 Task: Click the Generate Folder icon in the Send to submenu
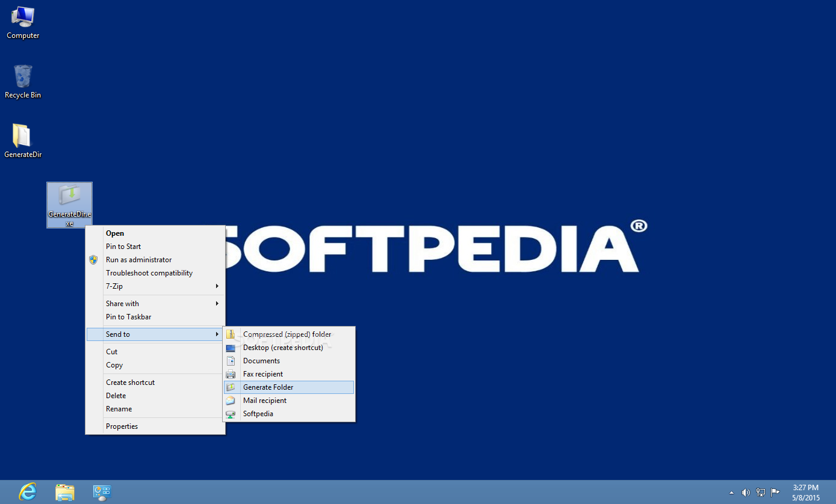(231, 387)
